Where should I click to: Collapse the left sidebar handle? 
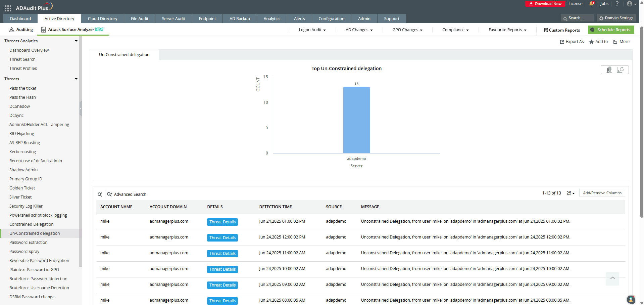click(81, 108)
